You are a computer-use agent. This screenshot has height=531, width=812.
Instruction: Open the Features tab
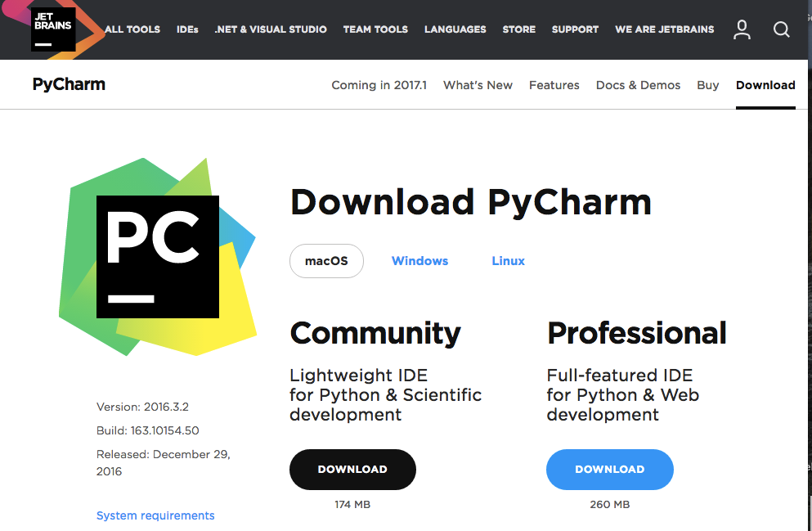554,85
